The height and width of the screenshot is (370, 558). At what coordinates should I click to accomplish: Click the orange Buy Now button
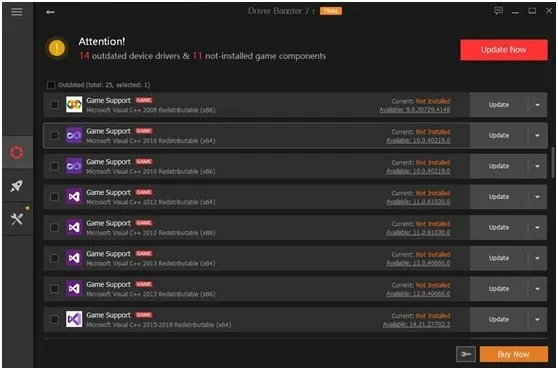point(514,354)
